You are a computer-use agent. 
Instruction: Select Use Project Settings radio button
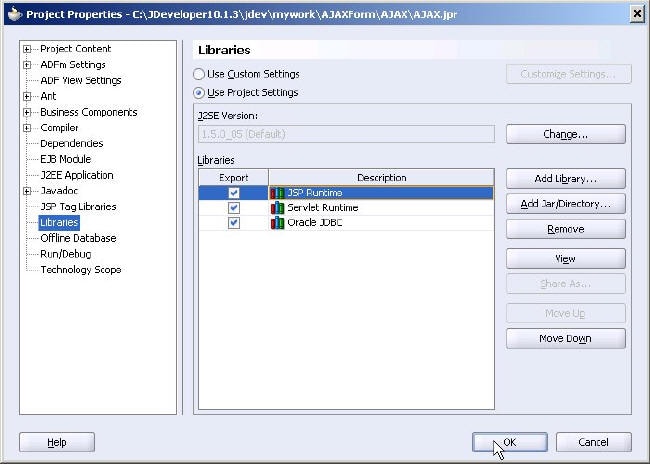click(x=199, y=92)
